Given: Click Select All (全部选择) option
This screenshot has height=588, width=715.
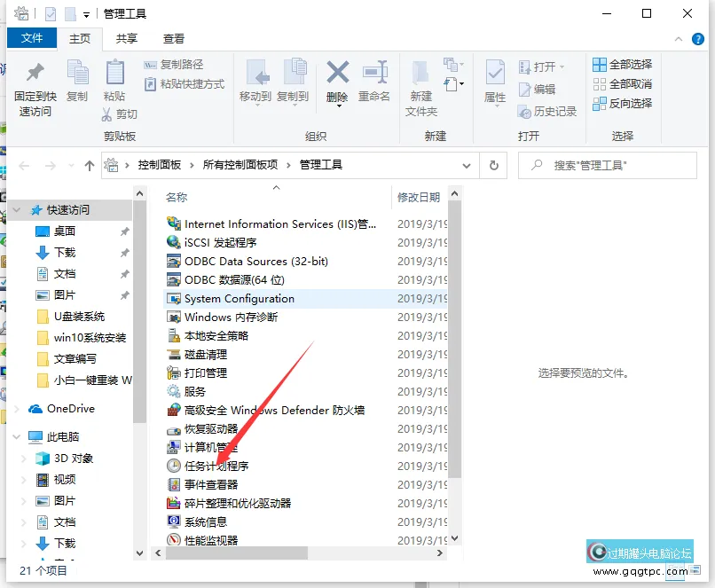Looking at the screenshot, I should 621,64.
